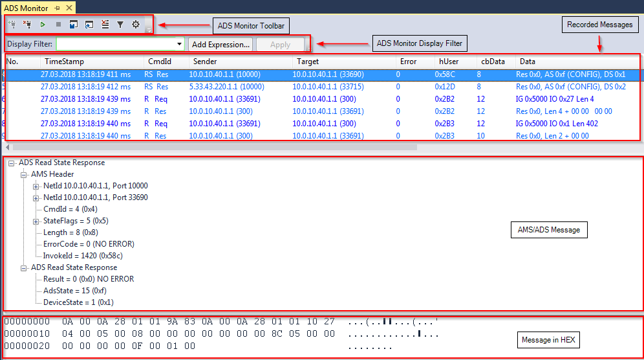Disconnect using the plug icon with red X
This screenshot has height=360, width=644.
[x=27, y=25]
